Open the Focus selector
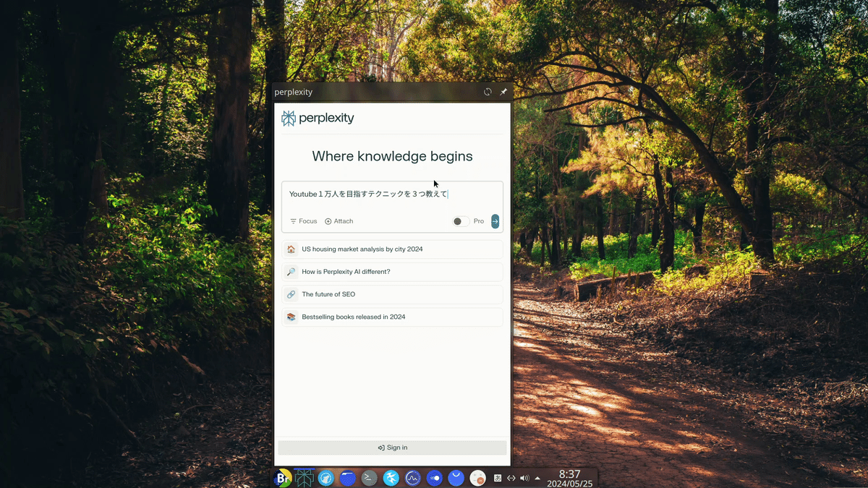Screen dimensions: 868x488 pos(303,221)
